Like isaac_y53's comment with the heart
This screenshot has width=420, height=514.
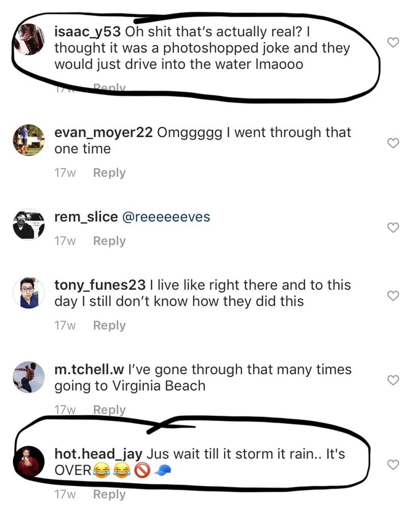pyautogui.click(x=393, y=42)
